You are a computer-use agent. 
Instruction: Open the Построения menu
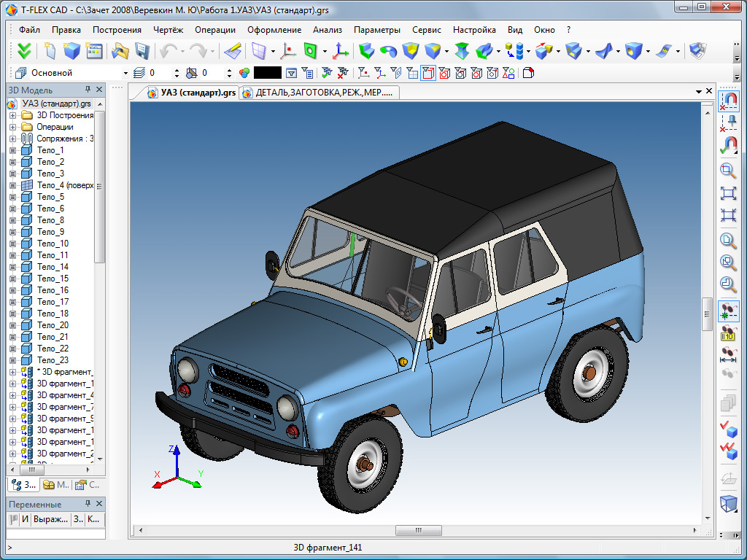(117, 29)
